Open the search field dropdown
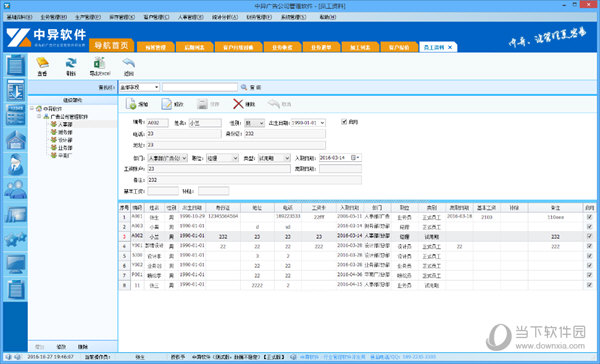This screenshot has height=364, width=600. point(156,87)
